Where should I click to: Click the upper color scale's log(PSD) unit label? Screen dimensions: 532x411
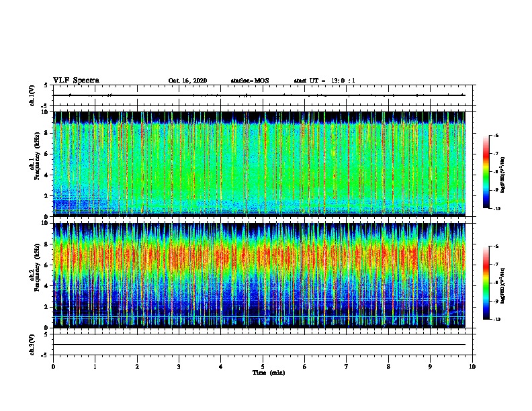click(503, 175)
